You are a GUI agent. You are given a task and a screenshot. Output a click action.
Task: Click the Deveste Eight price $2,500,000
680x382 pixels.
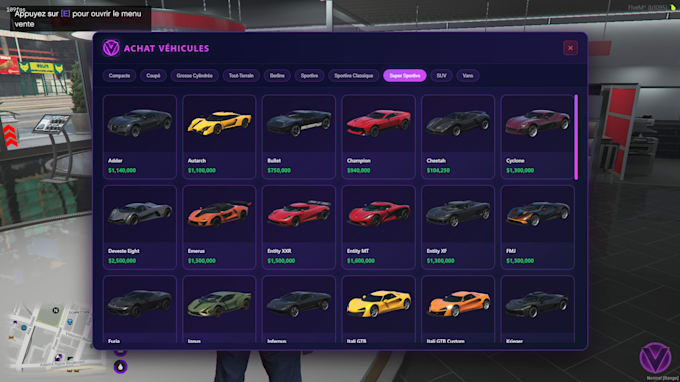click(x=122, y=261)
